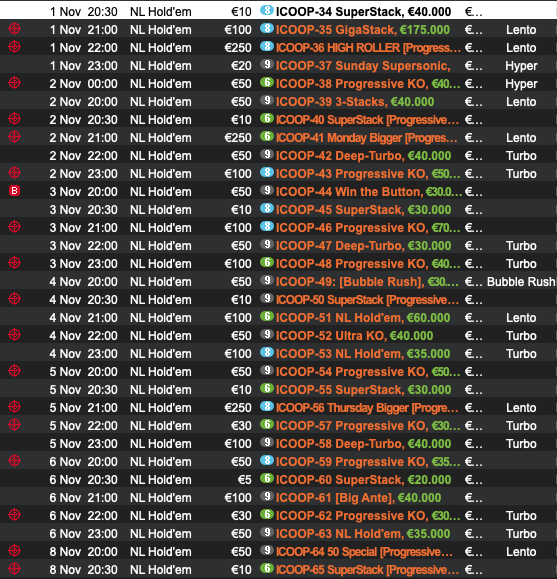Click the knockout target icon on the ICOOP-56 Thursday Bigger row
The image size is (557, 579).
(x=14, y=407)
